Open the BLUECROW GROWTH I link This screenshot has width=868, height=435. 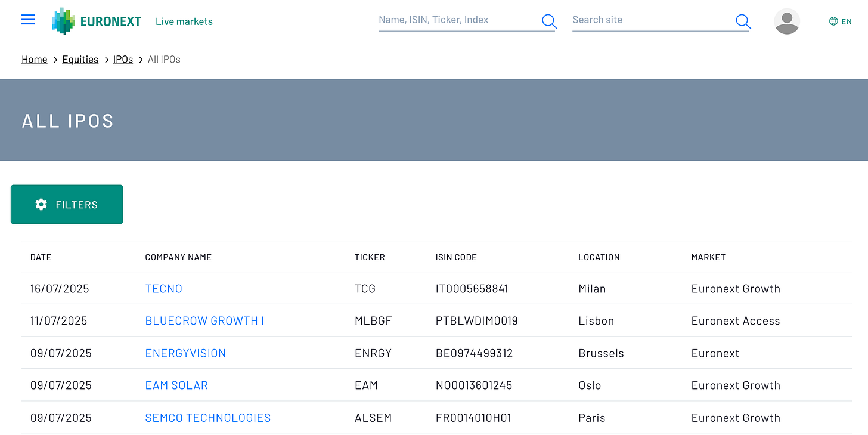point(204,321)
